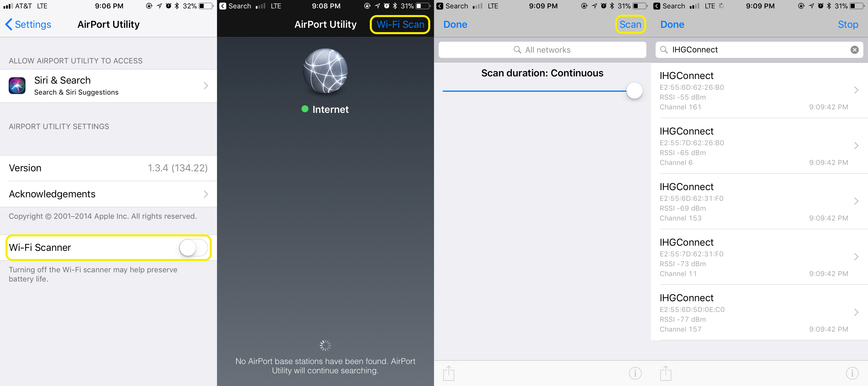The image size is (868, 386).
Task: Open IHGConnect on Channel 161
Action: (759, 90)
